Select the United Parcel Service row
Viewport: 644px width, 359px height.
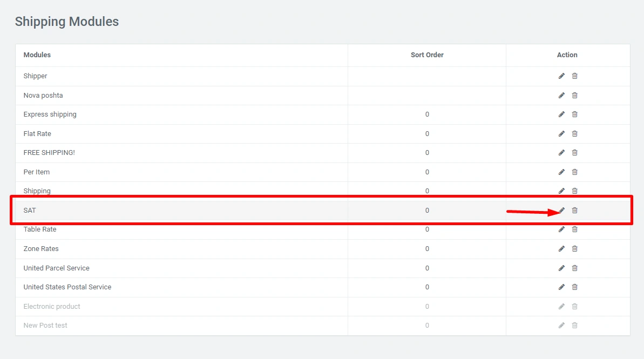[x=57, y=268]
